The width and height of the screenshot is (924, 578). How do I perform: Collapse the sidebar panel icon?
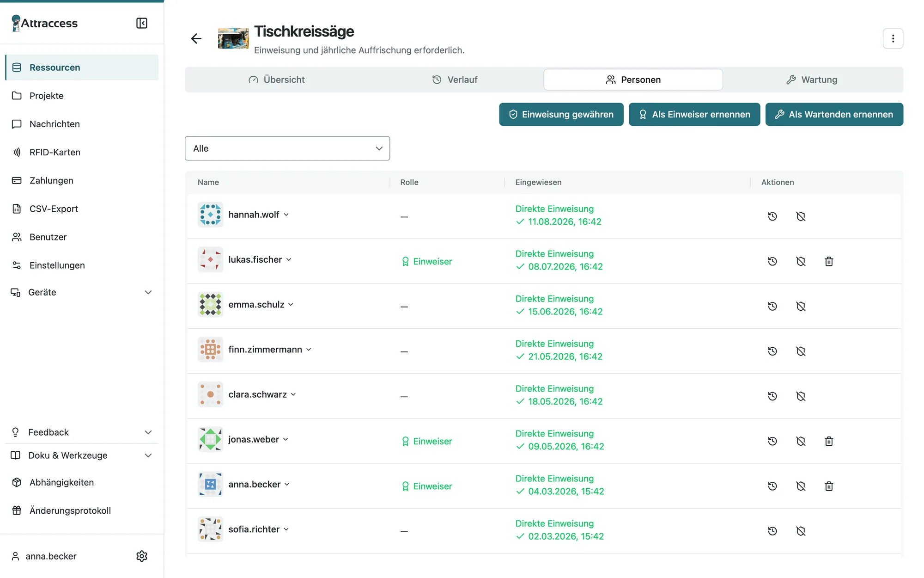click(x=142, y=23)
